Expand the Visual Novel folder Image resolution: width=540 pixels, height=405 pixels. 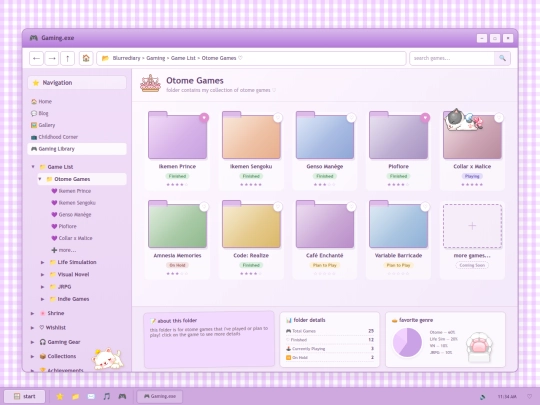coord(42,275)
